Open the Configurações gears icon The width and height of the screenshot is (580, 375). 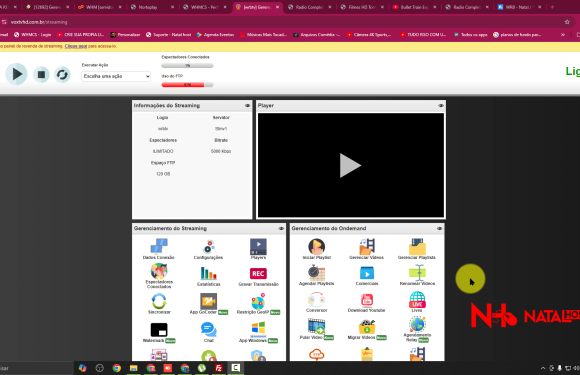coord(209,246)
